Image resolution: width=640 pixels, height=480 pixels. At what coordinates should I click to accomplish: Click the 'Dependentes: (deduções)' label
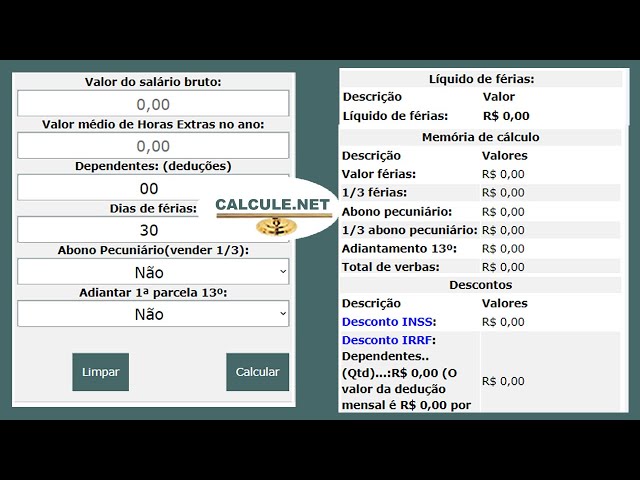153,166
